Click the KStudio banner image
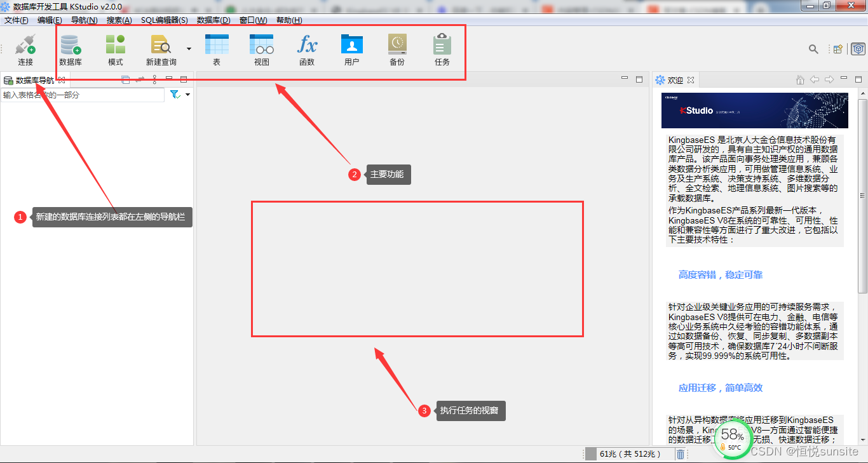This screenshot has width=868, height=463. pos(755,111)
